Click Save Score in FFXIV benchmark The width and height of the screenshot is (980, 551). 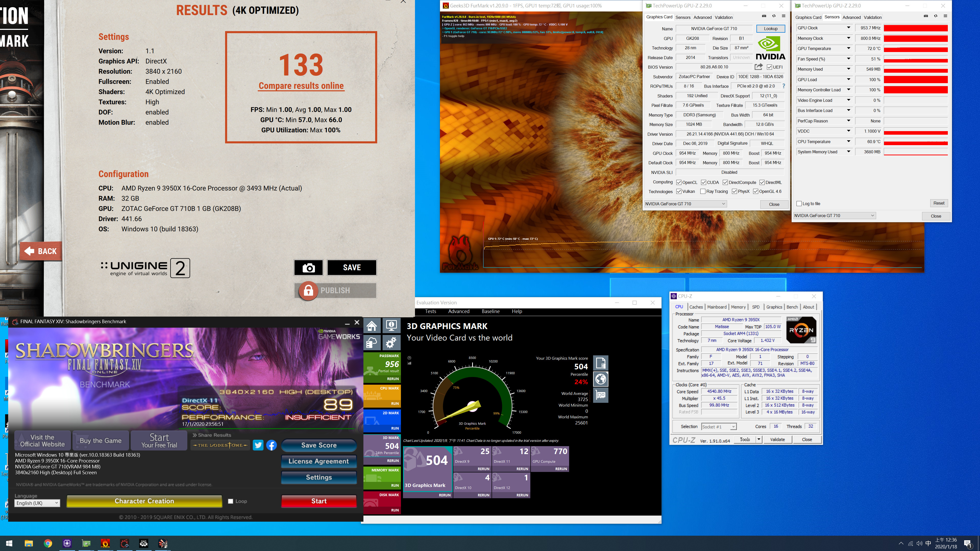319,445
